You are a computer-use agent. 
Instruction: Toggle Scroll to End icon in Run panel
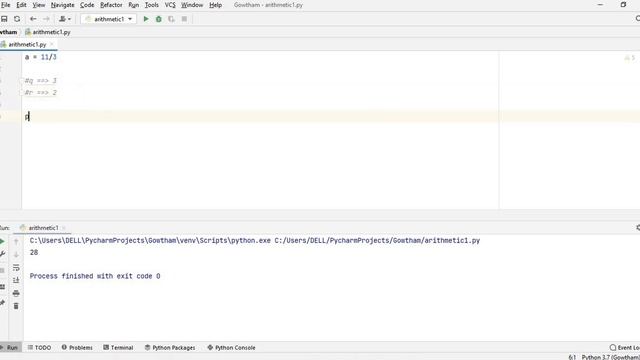click(x=16, y=280)
